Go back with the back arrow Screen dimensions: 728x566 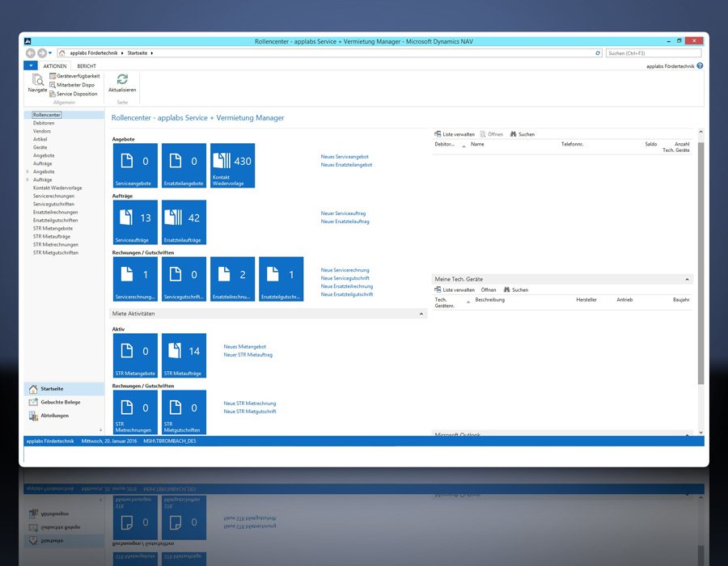point(31,53)
